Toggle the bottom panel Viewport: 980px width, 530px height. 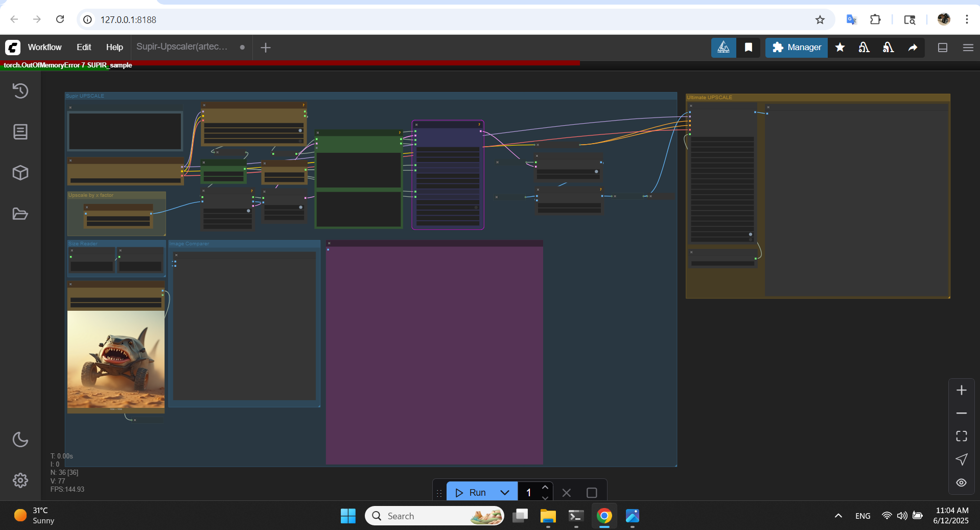(x=943, y=48)
